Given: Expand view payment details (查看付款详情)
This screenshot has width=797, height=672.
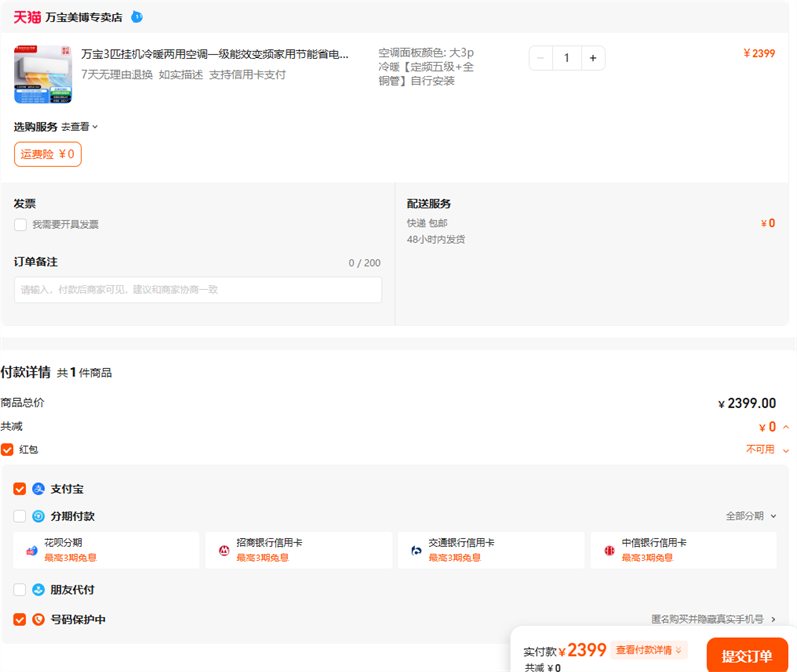Looking at the screenshot, I should [649, 650].
